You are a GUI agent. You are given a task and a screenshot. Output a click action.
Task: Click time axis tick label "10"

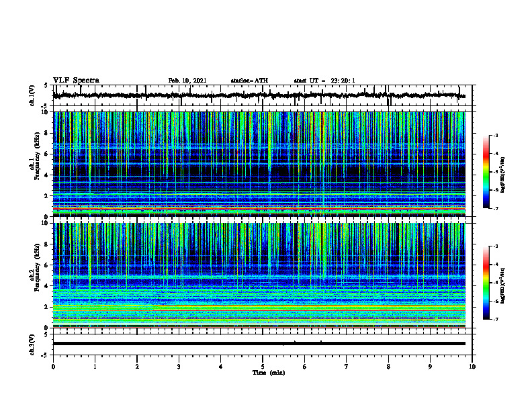(x=472, y=367)
